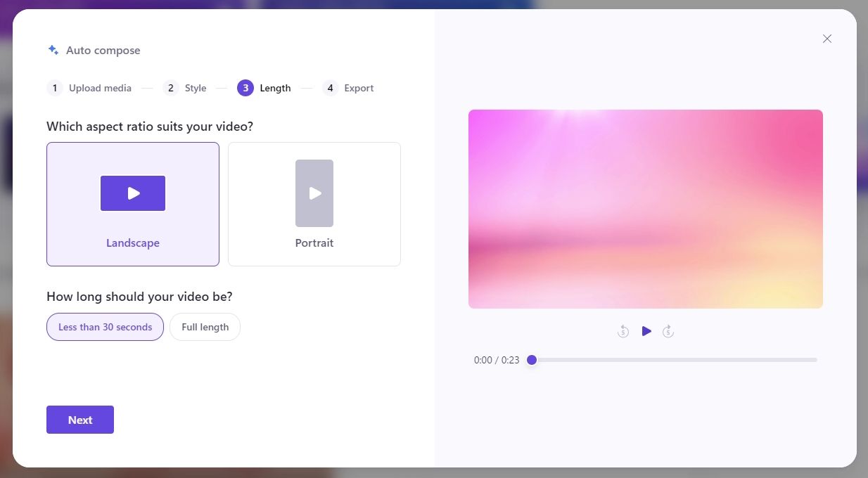This screenshot has width=868, height=478.
Task: Select the Landscape aspect ratio option
Action: (133, 204)
